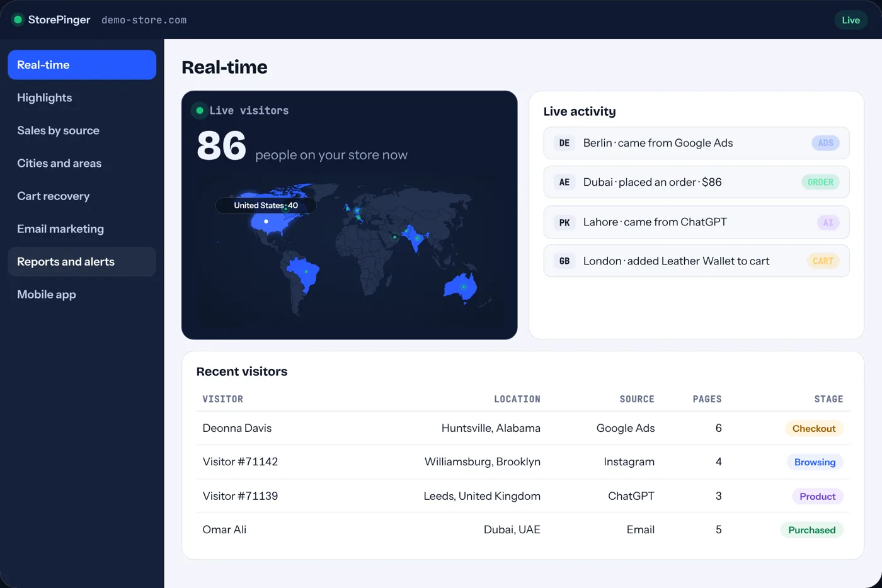
Task: Open Sales by source page
Action: (x=82, y=130)
